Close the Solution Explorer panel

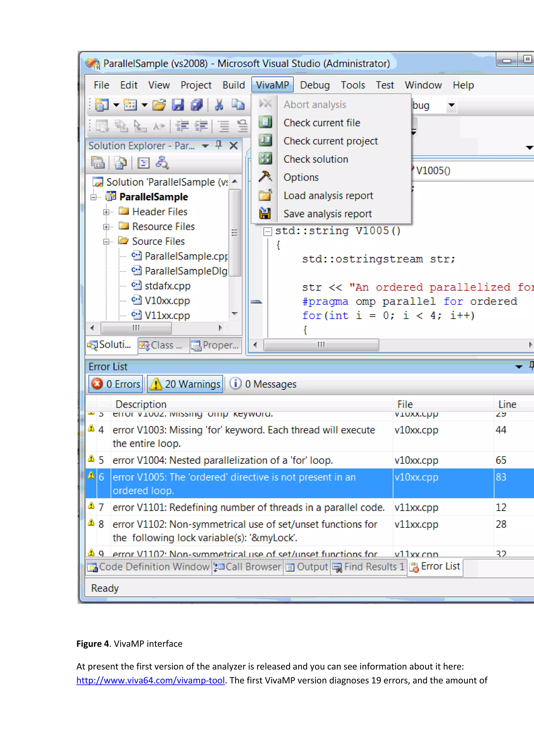point(234,146)
